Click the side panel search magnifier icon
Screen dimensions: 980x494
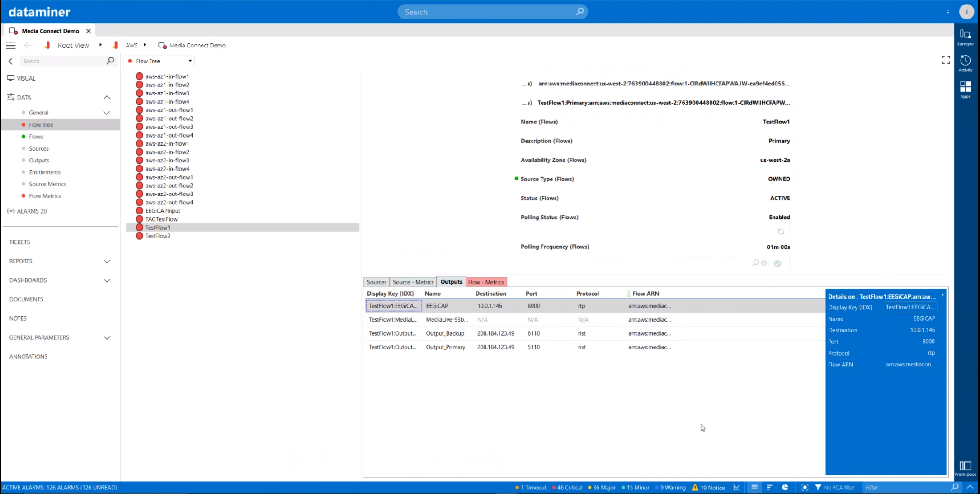click(110, 61)
